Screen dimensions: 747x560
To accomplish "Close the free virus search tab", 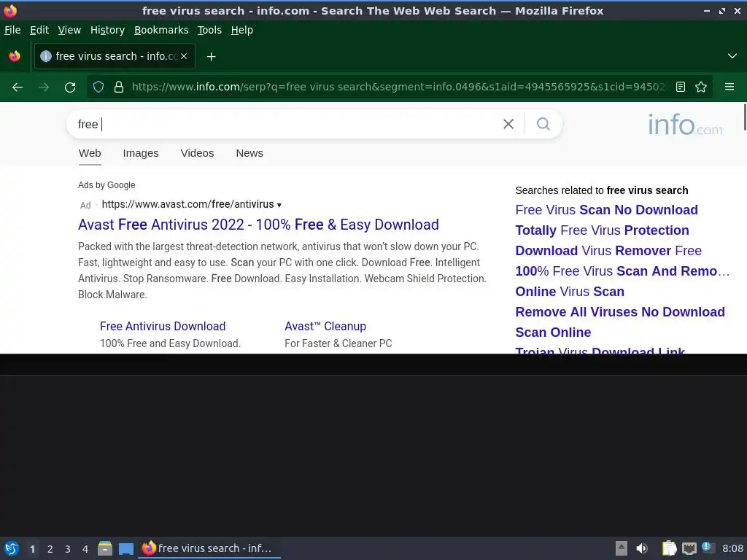I will [x=184, y=56].
